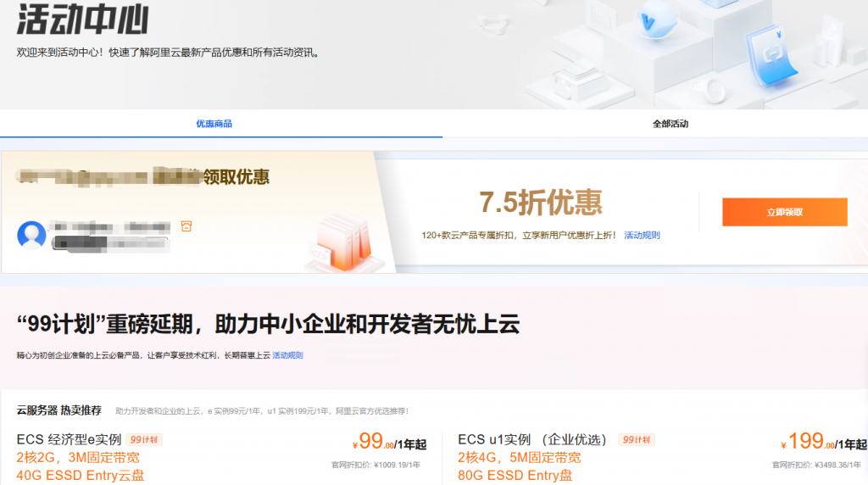Image resolution: width=868 pixels, height=485 pixels.
Task: Open 活动规则 link under 99计划 heading
Action: [287, 355]
